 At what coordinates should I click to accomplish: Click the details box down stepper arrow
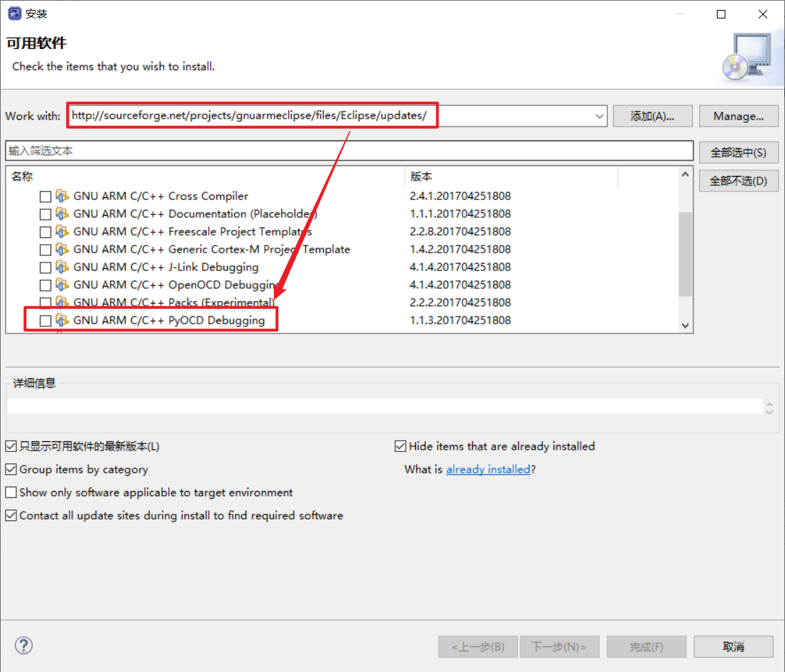point(769,411)
